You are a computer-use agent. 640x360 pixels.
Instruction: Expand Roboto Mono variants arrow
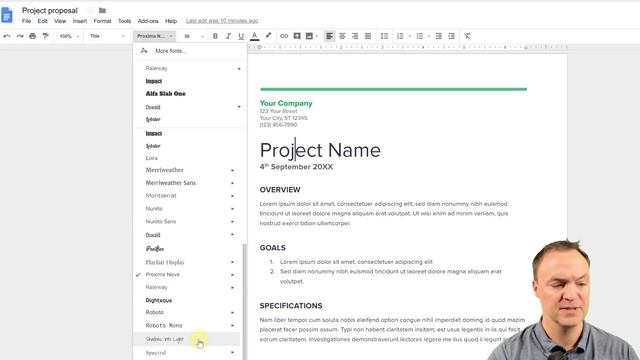(233, 326)
